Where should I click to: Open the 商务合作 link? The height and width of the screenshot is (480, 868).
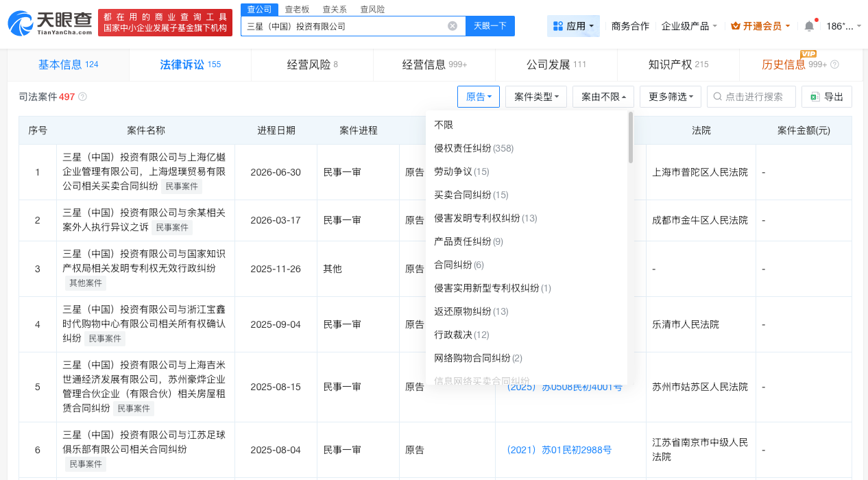(x=630, y=26)
